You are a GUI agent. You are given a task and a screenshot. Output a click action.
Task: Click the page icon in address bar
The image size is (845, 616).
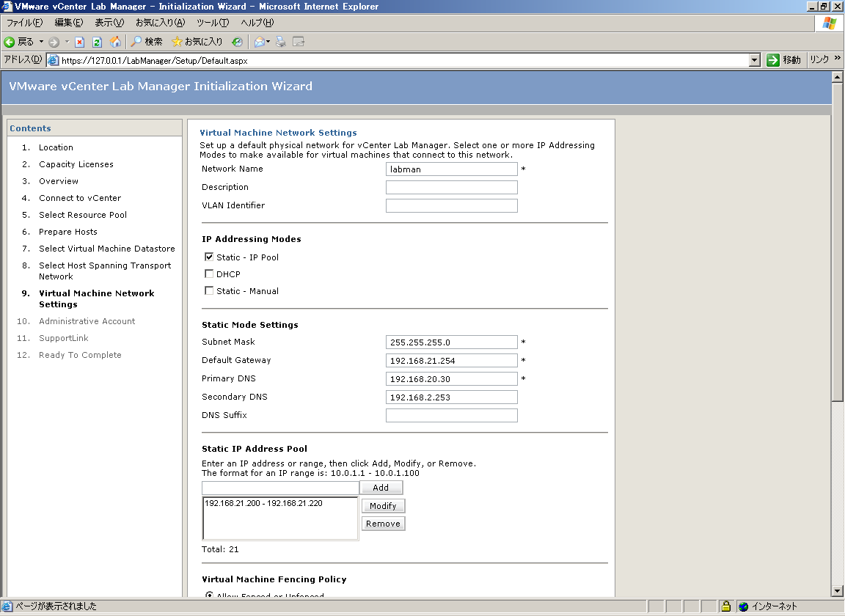coord(54,60)
